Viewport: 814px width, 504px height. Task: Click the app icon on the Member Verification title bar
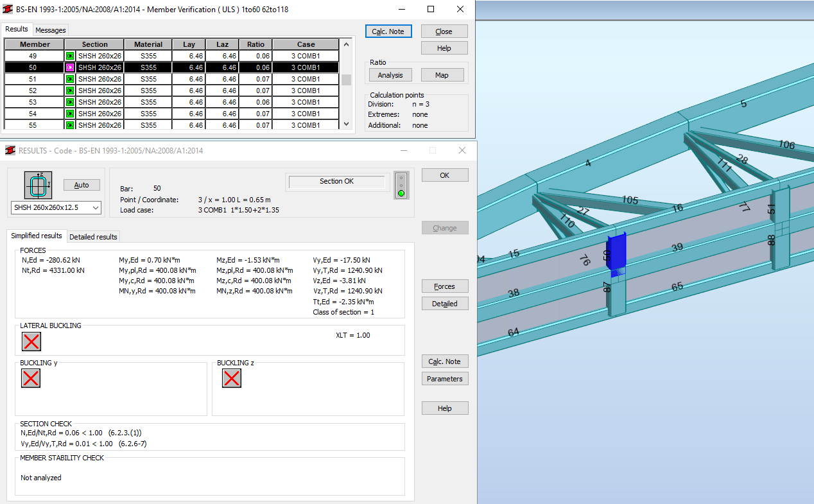point(8,9)
